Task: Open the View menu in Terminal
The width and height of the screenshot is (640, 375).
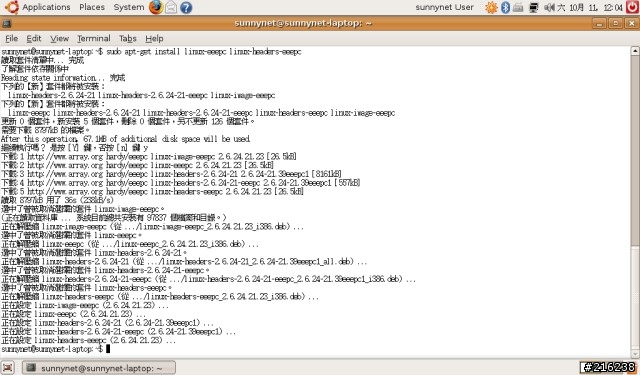Action: [x=59, y=38]
